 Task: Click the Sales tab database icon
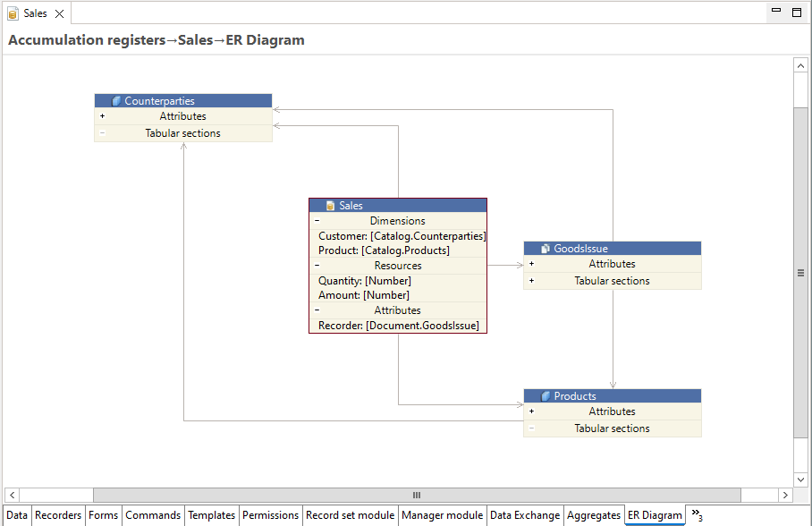(x=13, y=13)
